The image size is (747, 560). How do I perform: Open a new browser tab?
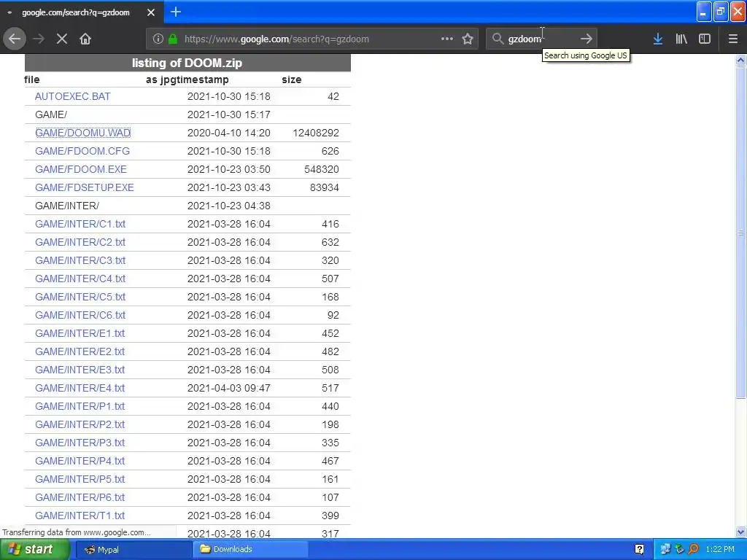[176, 12]
